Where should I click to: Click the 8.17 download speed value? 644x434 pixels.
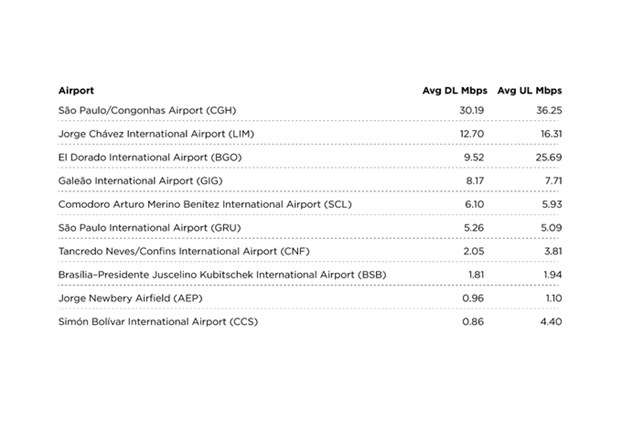(x=473, y=180)
